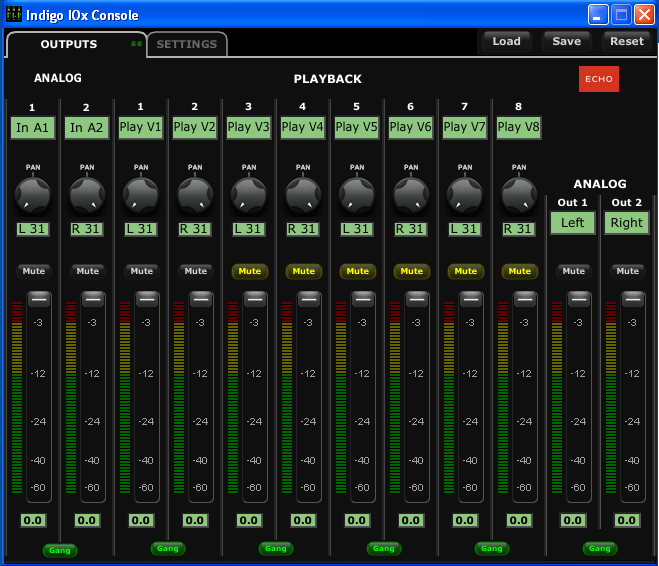Click the Reset button
Image resolution: width=659 pixels, height=566 pixels.
pos(627,41)
